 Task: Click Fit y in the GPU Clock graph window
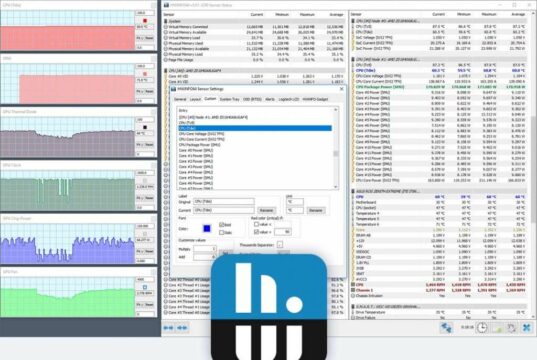pyautogui.click(x=140, y=198)
